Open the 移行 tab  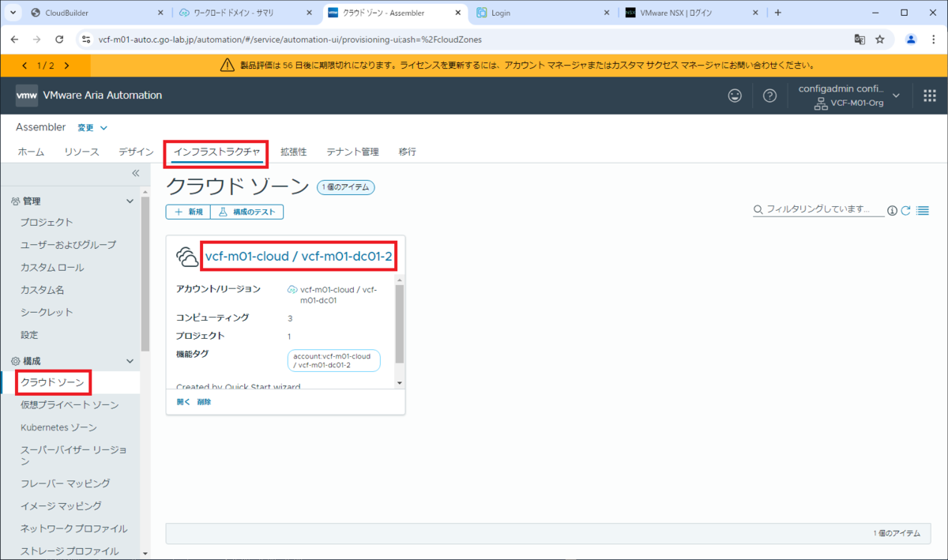[x=407, y=152]
